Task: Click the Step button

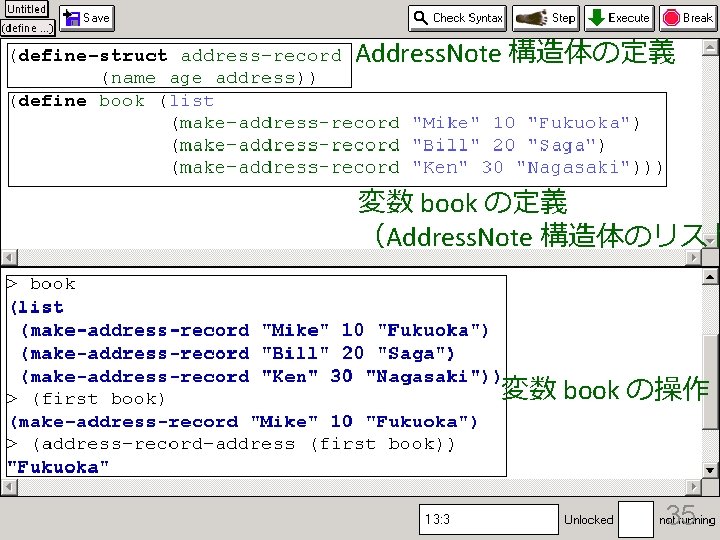Action: 546,18
